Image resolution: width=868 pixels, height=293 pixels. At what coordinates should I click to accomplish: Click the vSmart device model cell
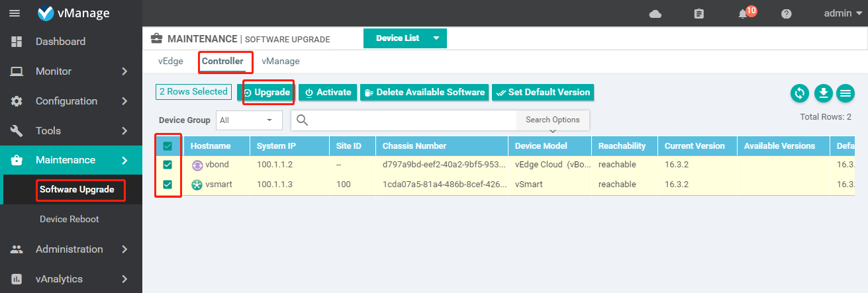[530, 185]
